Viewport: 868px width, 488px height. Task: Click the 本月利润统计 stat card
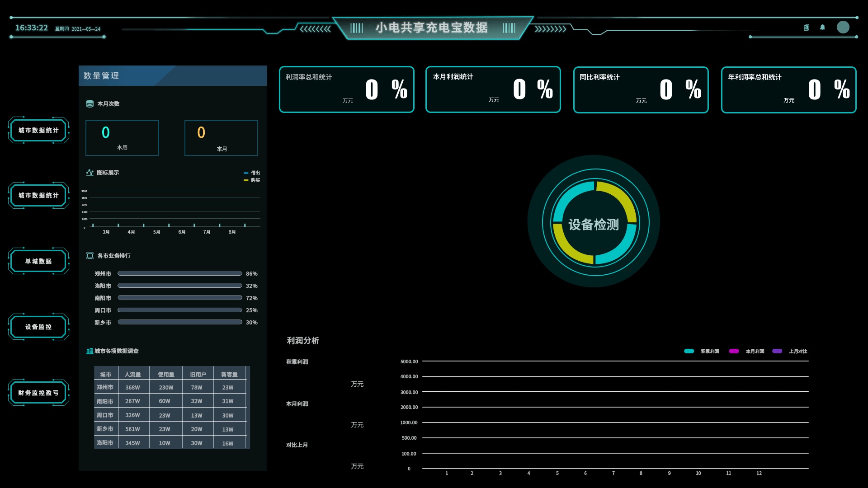[493, 89]
